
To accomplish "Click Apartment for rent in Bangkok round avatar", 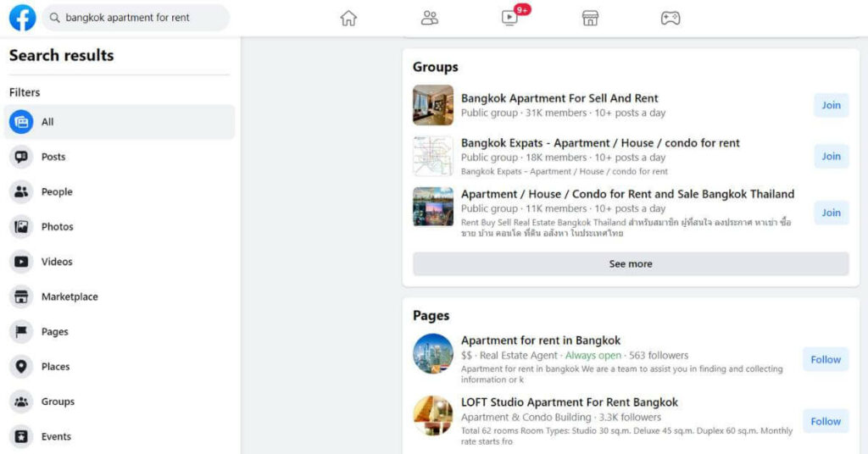I will [433, 354].
